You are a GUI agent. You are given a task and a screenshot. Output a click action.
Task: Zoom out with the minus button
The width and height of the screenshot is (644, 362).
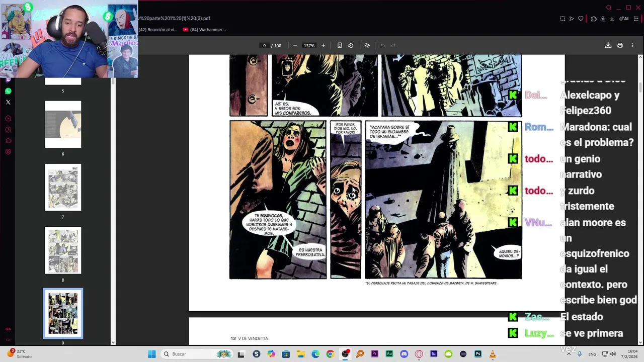295,45
